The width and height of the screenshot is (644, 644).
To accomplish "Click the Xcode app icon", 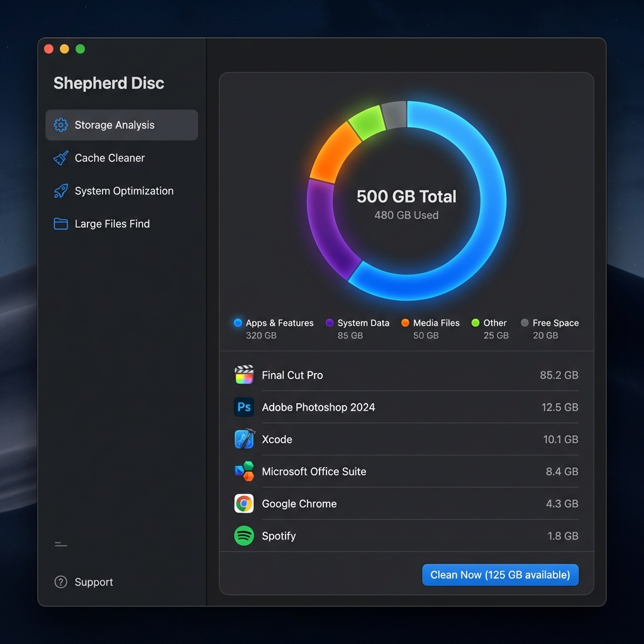I will pyautogui.click(x=244, y=439).
